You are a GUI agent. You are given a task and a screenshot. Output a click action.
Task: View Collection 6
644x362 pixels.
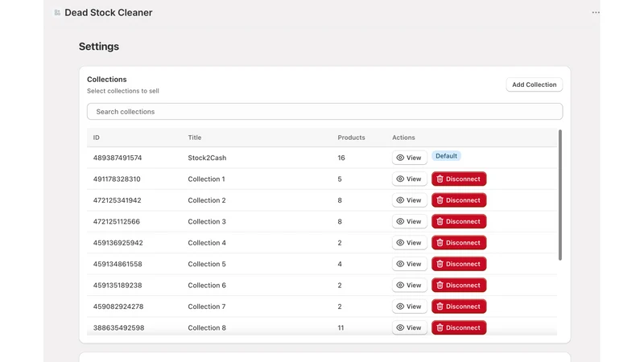pos(409,286)
